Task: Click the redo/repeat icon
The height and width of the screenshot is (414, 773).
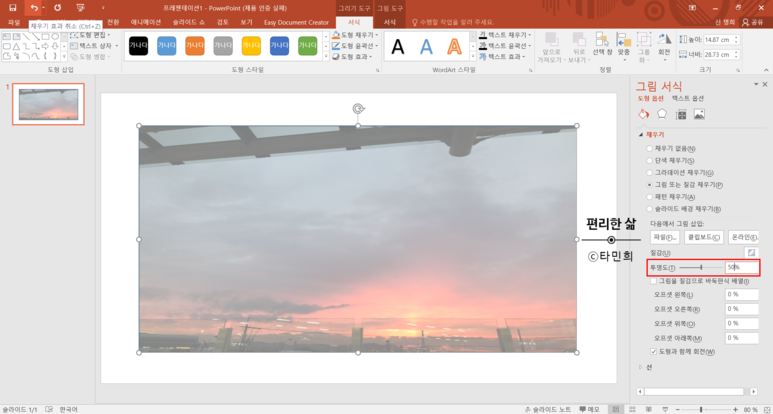Action: click(58, 8)
